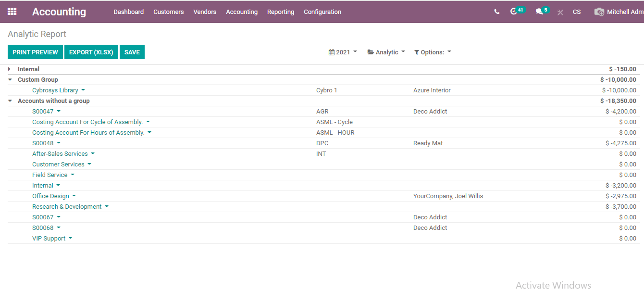Screen dimensions: 644x291
Task: Click the $ -3,200.00 balance value
Action: pos(621,186)
